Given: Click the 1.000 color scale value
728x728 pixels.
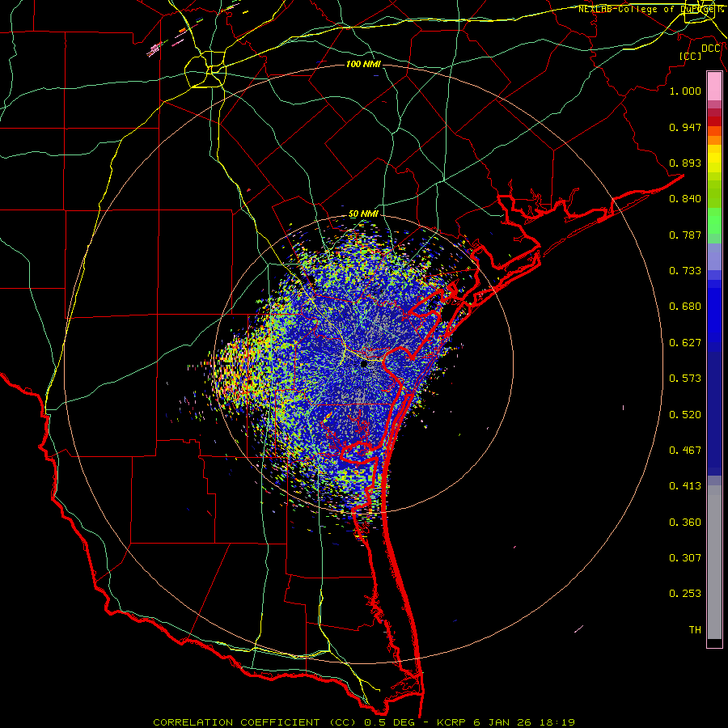Looking at the screenshot, I should coord(685,91).
